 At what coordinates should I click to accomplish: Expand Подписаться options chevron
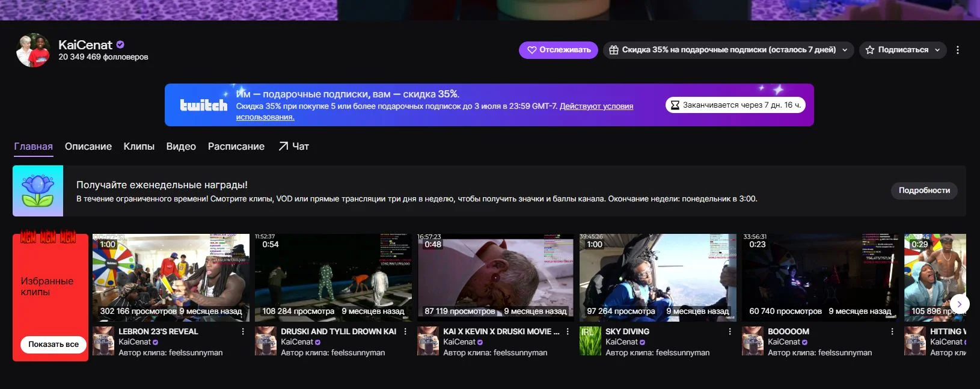pyautogui.click(x=937, y=50)
